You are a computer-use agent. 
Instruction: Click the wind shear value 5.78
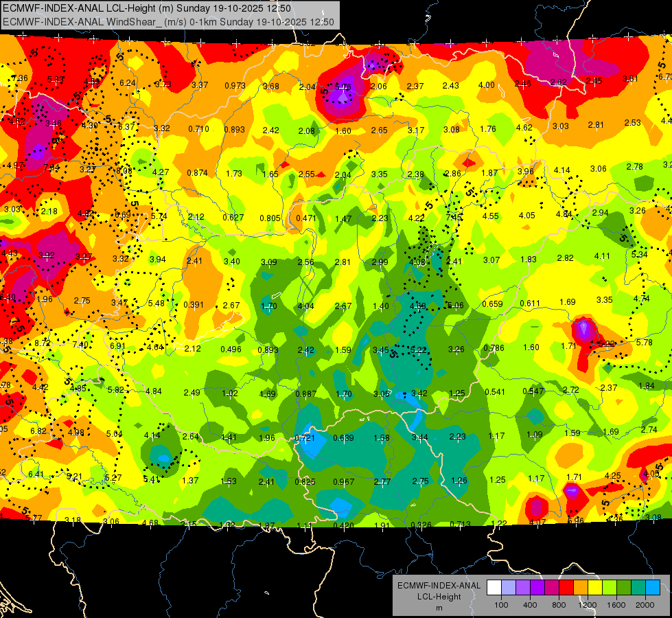(x=645, y=342)
